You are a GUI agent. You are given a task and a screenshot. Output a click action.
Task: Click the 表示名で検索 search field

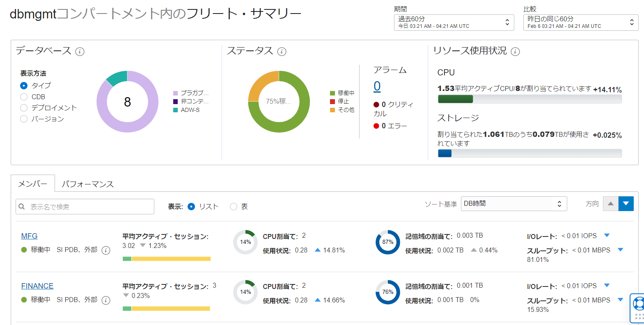coord(85,207)
